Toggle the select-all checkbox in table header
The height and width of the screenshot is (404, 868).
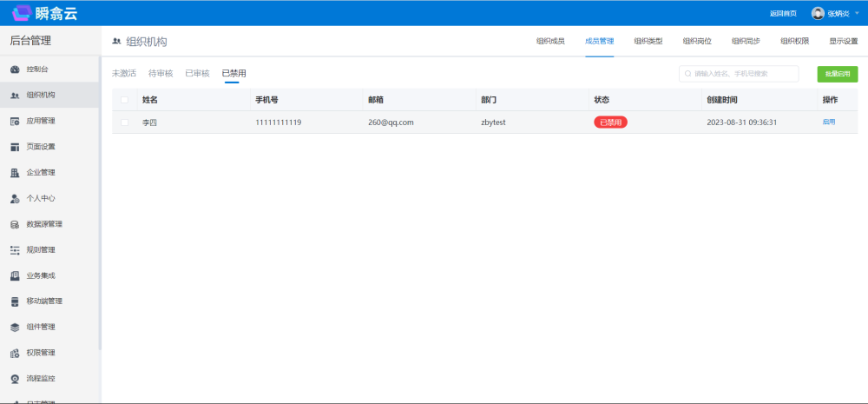[x=124, y=100]
